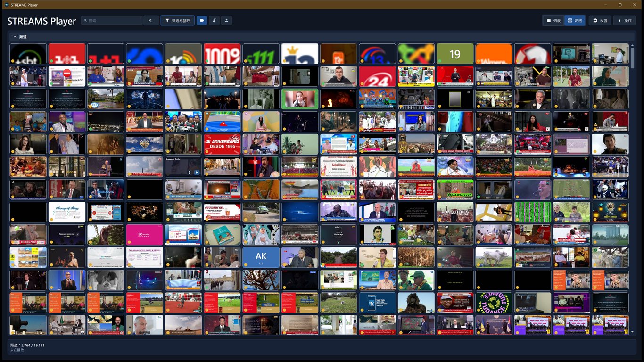644x362 pixels.
Task: Click the "未在播放" not playing status
Action: click(17, 350)
